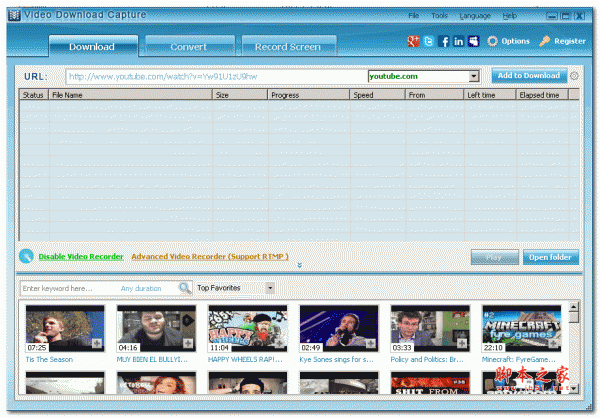Open the Help menu
Image resolution: width=600 pixels, height=418 pixels.
tap(510, 16)
